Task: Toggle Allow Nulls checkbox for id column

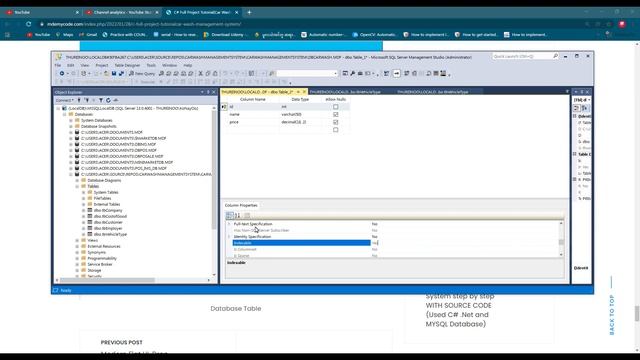Action: 336,107
